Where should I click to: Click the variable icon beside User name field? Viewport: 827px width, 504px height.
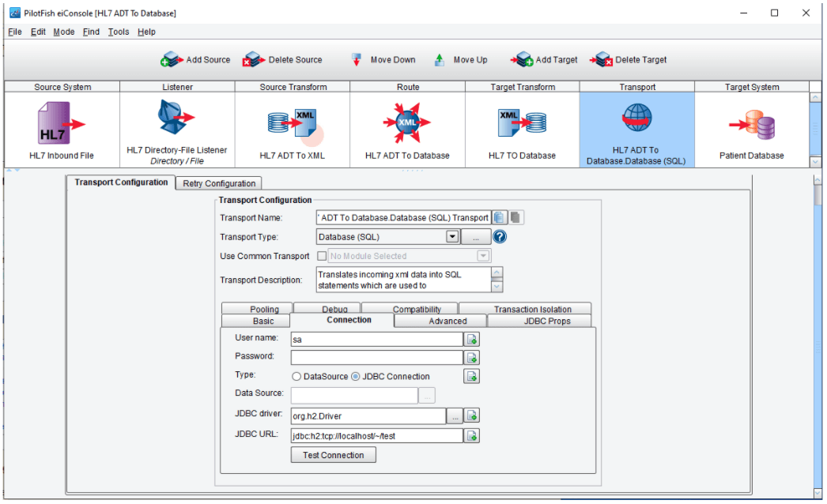[x=471, y=339]
